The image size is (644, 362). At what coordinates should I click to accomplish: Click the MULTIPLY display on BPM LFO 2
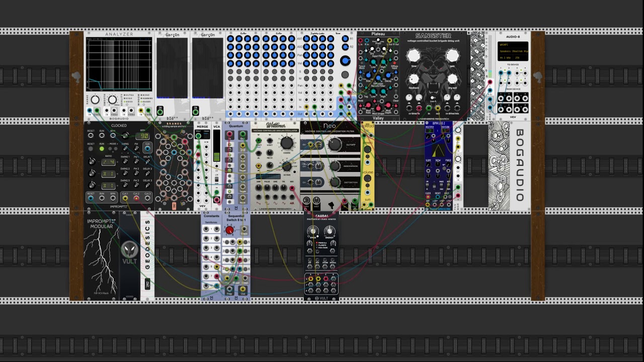[x=431, y=131]
